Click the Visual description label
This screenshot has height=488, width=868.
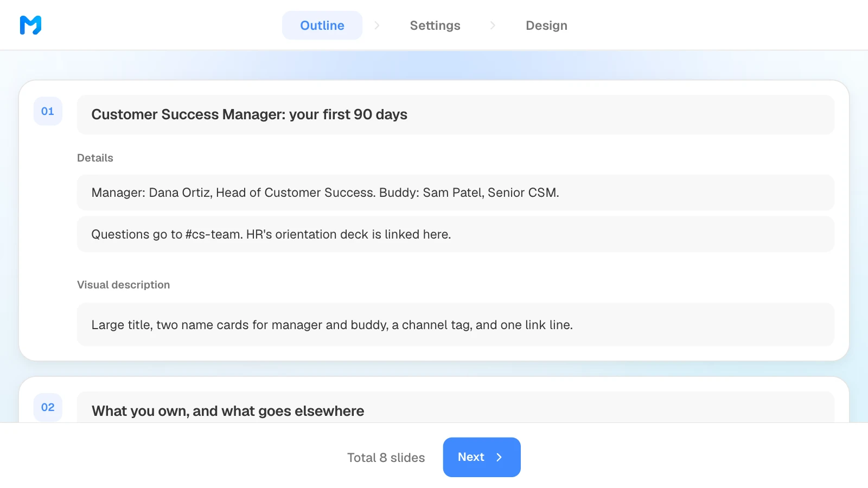click(123, 285)
